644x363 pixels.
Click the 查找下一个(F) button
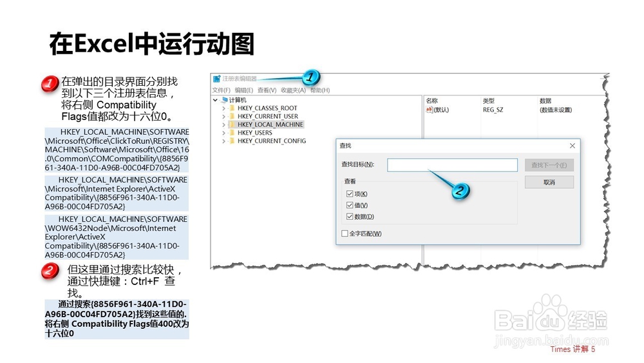tap(549, 165)
